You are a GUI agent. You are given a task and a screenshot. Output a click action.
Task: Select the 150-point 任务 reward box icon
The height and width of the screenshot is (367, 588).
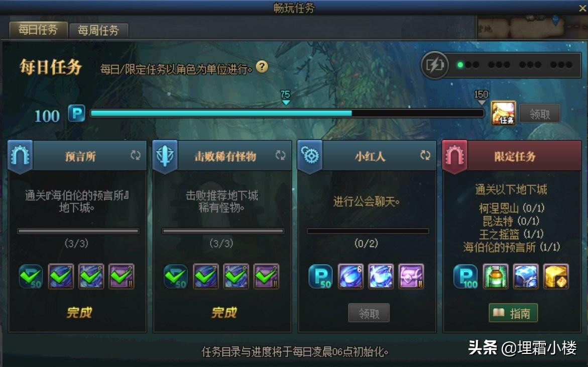click(503, 113)
